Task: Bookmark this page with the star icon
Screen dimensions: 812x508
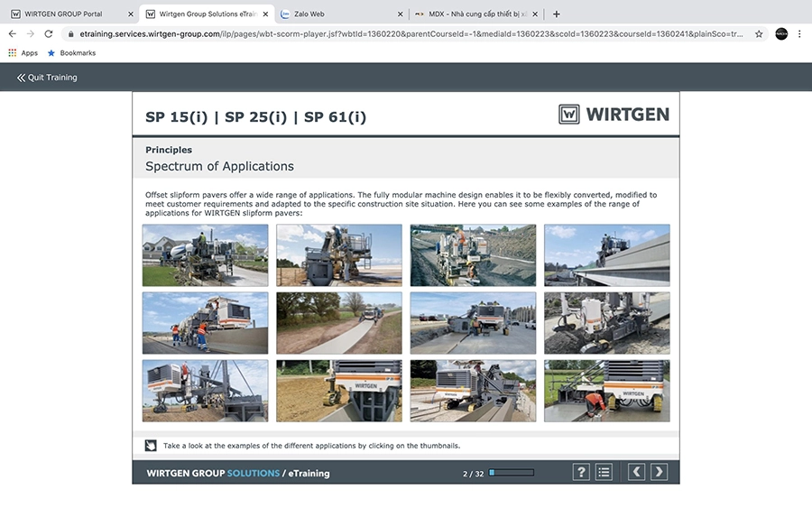Action: (759, 33)
